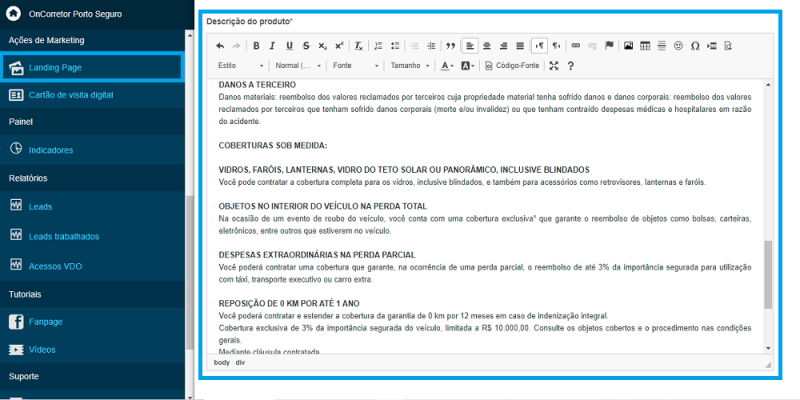Screen dimensions: 800x400
Task: Open the background color dropdown
Action: (467, 66)
